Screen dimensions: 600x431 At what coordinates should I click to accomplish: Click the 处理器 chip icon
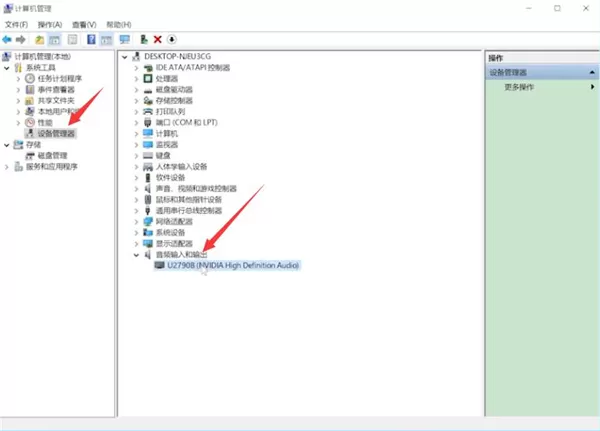tap(148, 78)
